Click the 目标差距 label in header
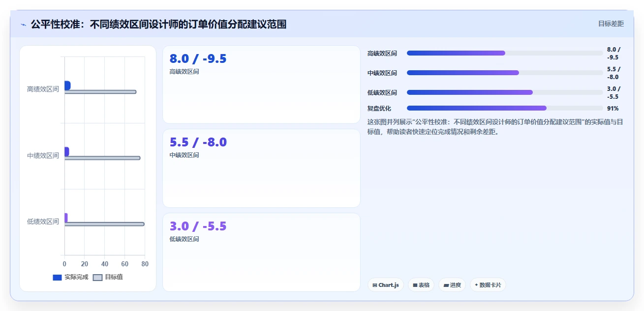 [x=611, y=24]
